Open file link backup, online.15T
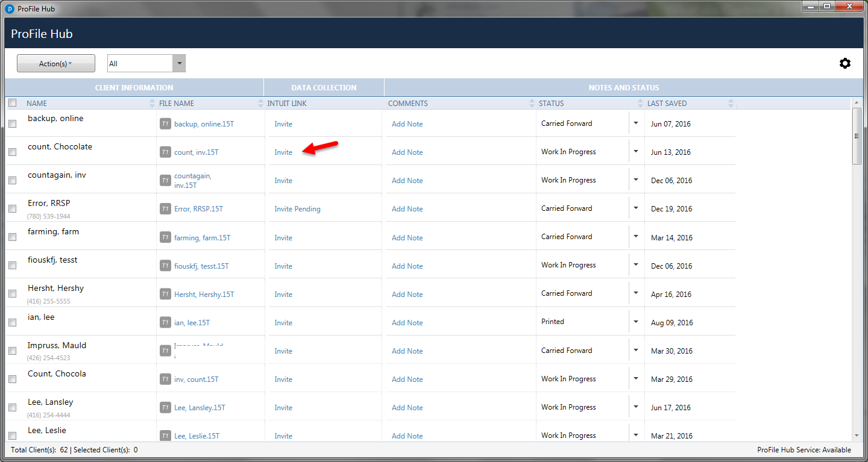 tap(204, 124)
